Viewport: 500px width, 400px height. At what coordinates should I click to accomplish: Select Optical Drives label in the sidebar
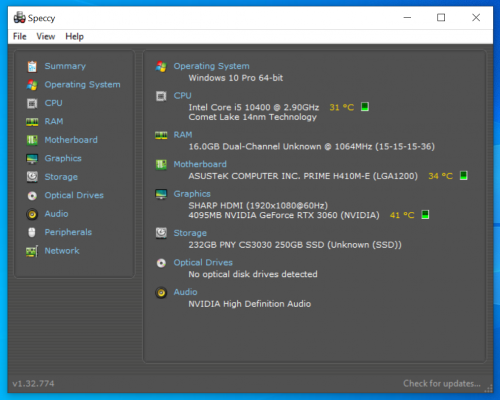[x=74, y=195]
